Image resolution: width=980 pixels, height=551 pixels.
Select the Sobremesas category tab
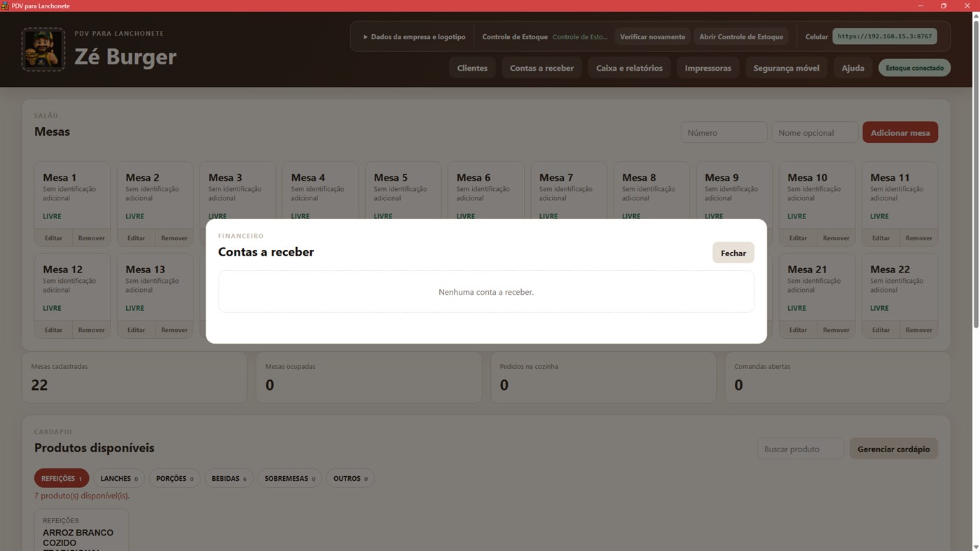[290, 478]
